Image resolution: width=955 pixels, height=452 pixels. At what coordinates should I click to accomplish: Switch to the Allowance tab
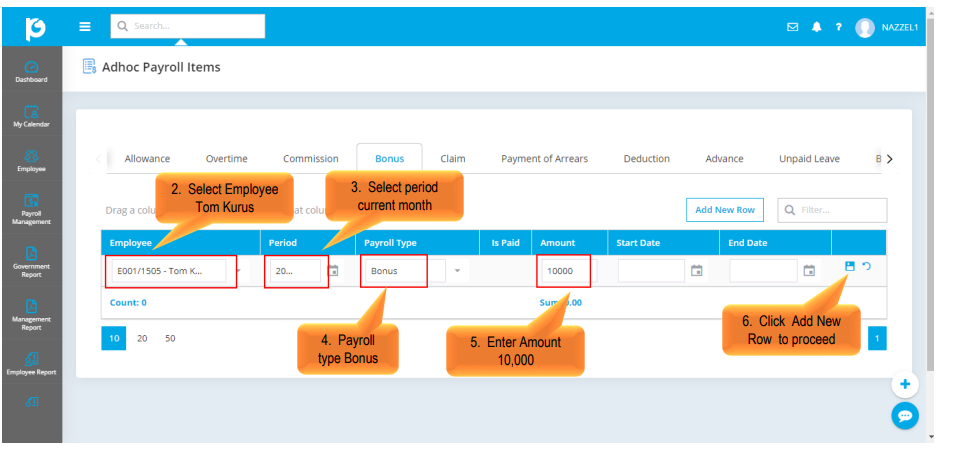click(147, 159)
